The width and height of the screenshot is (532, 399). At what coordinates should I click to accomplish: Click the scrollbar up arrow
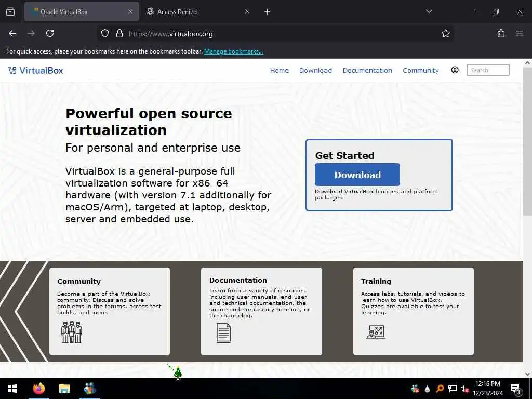click(527, 63)
